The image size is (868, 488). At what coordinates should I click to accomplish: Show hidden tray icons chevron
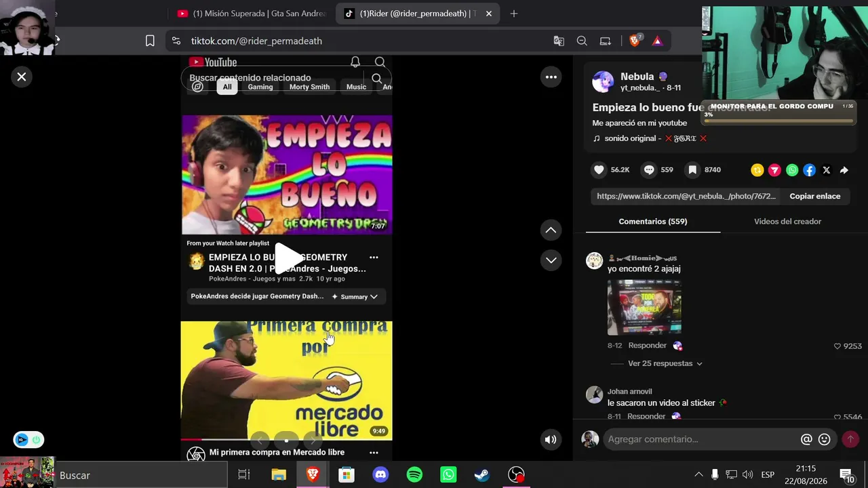pos(698,474)
